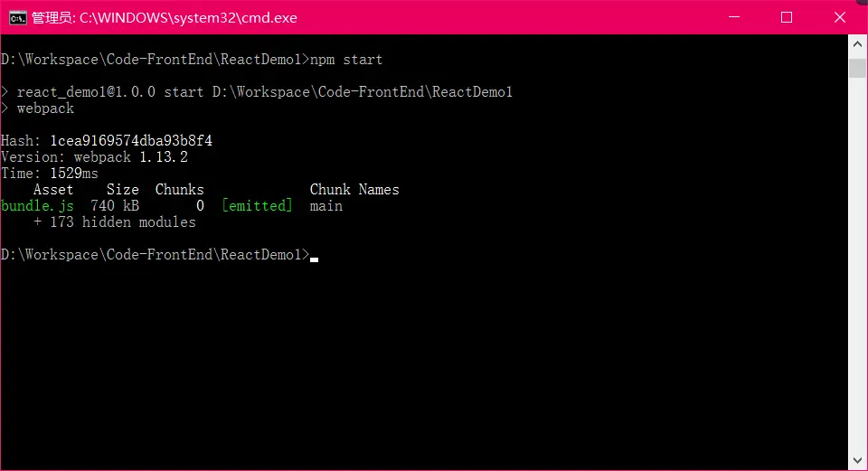Click '+ 173 hidden modules' line
The height and width of the screenshot is (471, 868).
pos(115,222)
